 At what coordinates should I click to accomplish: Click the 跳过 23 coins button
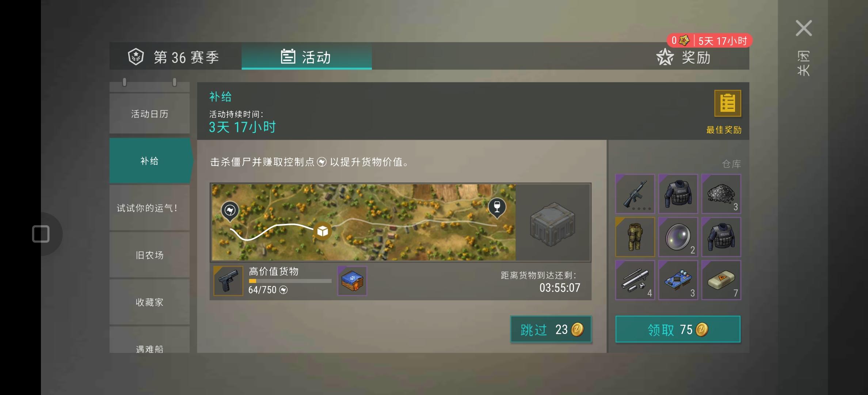[x=551, y=330]
